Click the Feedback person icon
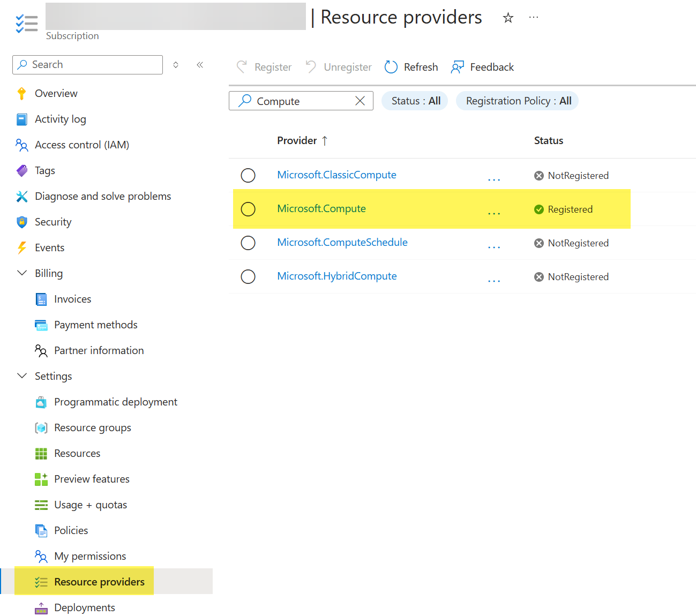Image resolution: width=696 pixels, height=616 pixels. [457, 67]
